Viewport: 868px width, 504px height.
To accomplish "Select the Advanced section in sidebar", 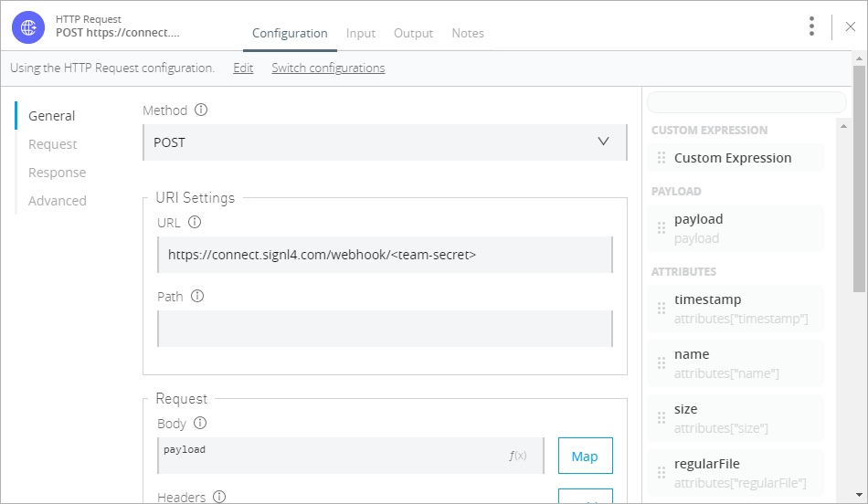I will (x=58, y=201).
